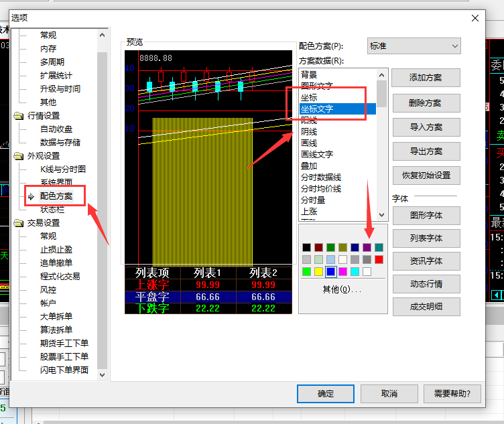Pick the teal color swatch
The image size is (504, 424).
[379, 247]
